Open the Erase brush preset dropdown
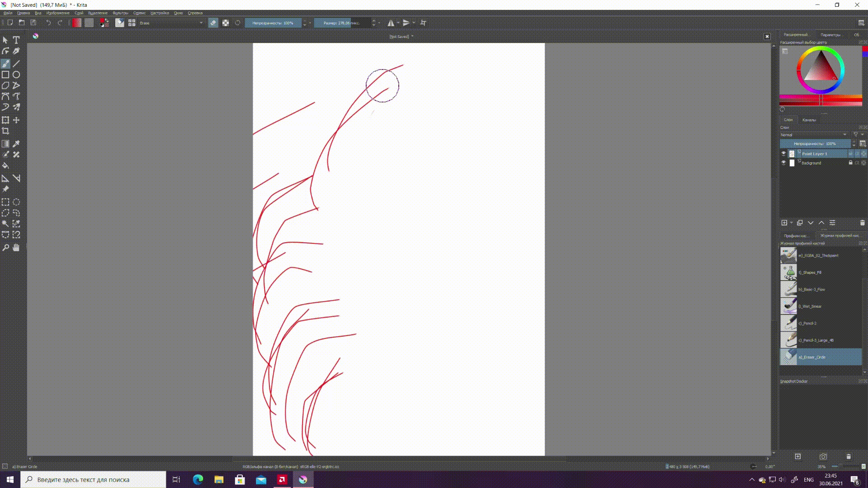The width and height of the screenshot is (868, 488). pos(172,23)
